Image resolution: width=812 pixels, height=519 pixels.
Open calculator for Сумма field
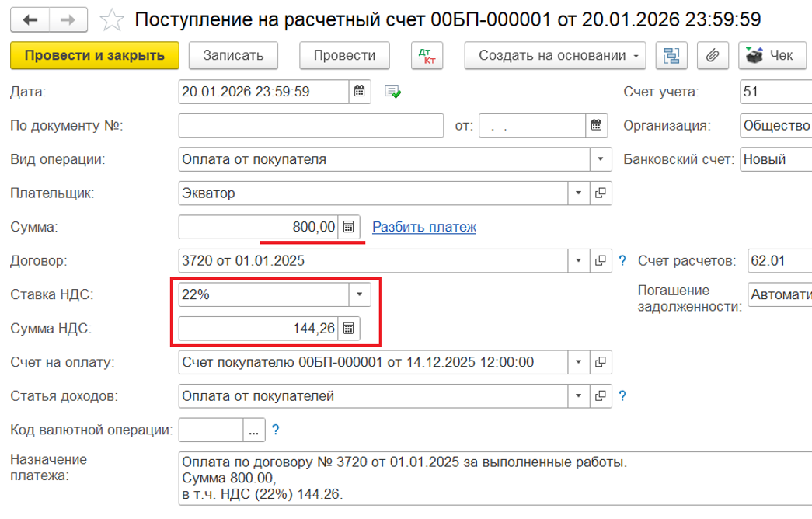[349, 227]
